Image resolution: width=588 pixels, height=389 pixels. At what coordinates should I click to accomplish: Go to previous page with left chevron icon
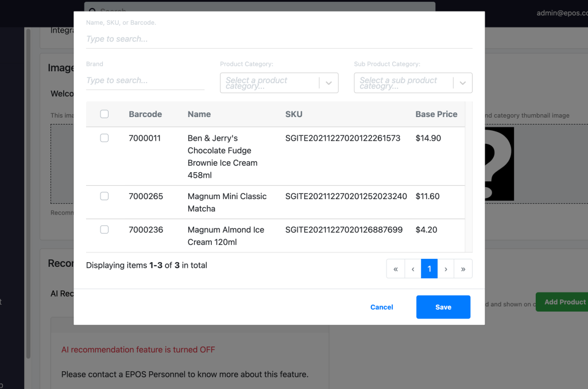tap(412, 269)
